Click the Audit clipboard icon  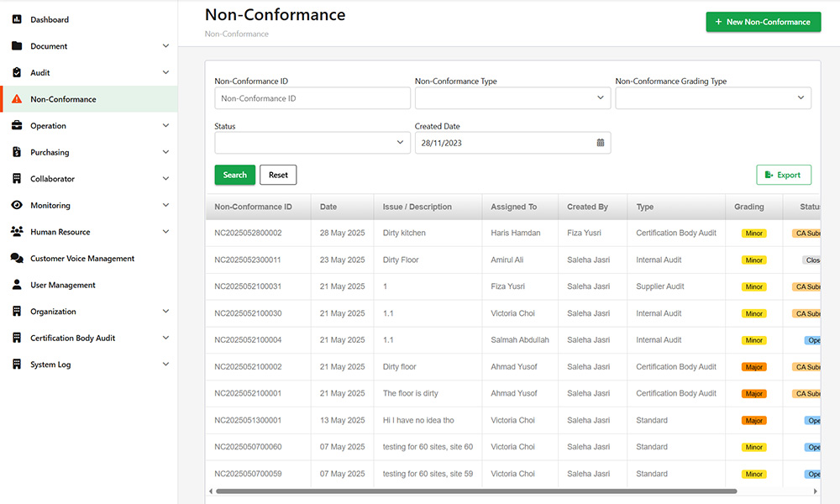pos(17,73)
